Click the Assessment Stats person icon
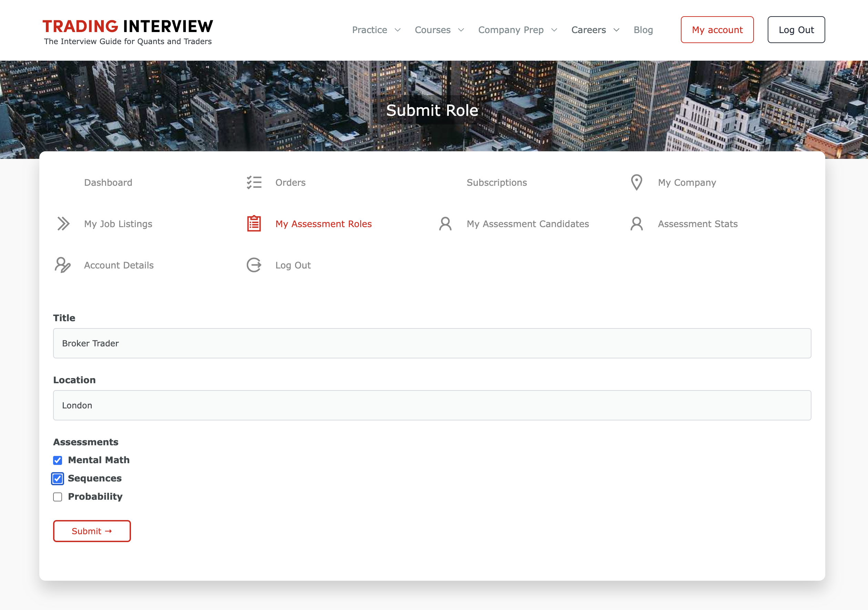The image size is (868, 610). pyautogui.click(x=636, y=224)
